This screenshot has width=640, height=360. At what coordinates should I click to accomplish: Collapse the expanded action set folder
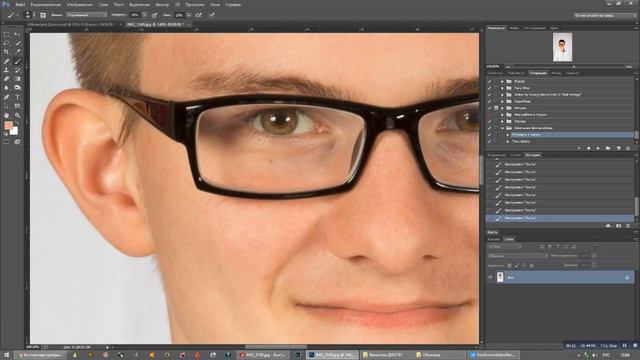tap(502, 128)
